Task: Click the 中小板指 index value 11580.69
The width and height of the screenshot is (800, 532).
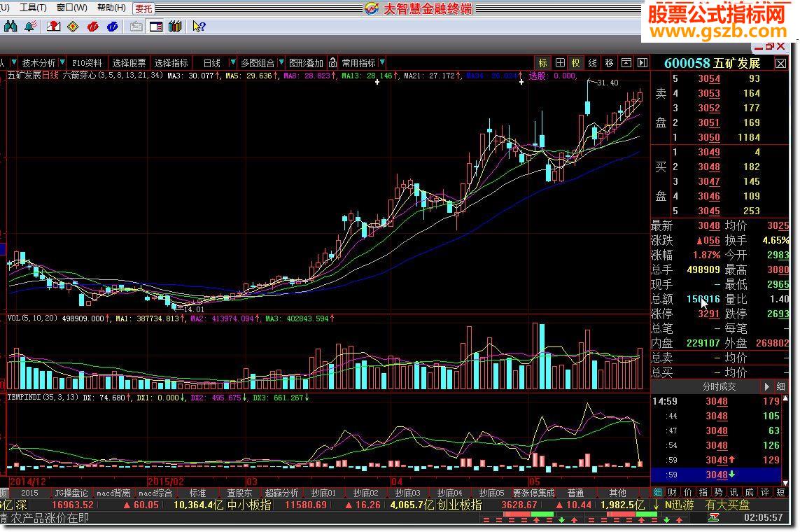Action: tap(306, 505)
